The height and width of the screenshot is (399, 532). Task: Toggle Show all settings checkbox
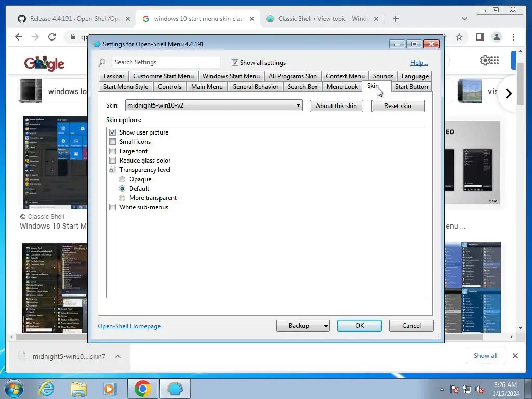point(235,63)
